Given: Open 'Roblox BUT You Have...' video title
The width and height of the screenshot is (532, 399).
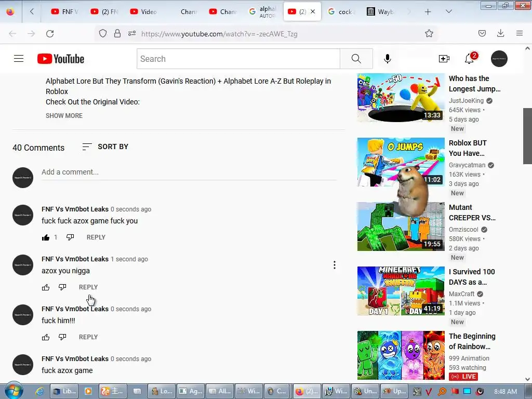Looking at the screenshot, I should [468, 148].
